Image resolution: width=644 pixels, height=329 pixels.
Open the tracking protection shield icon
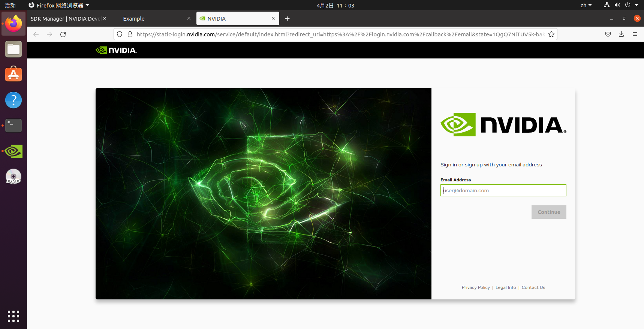[120, 34]
